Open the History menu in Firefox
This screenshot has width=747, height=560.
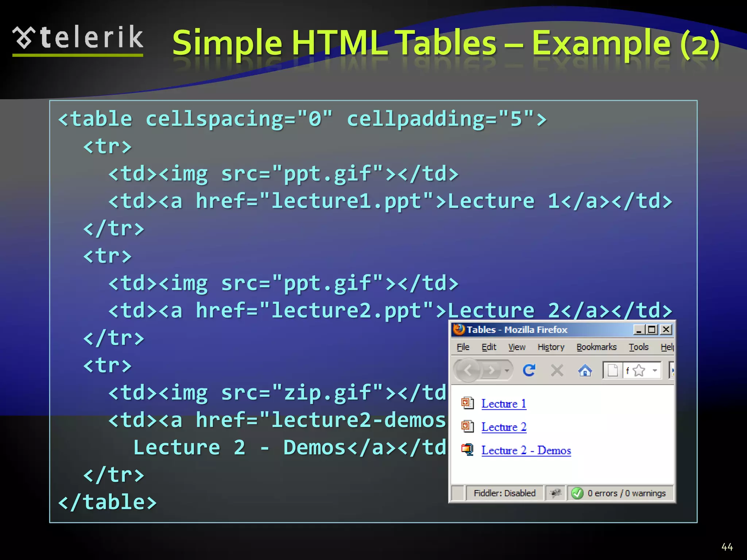point(551,347)
